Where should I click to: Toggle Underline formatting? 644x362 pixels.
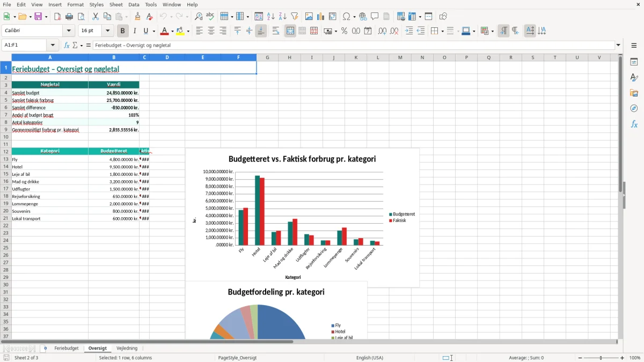(146, 31)
